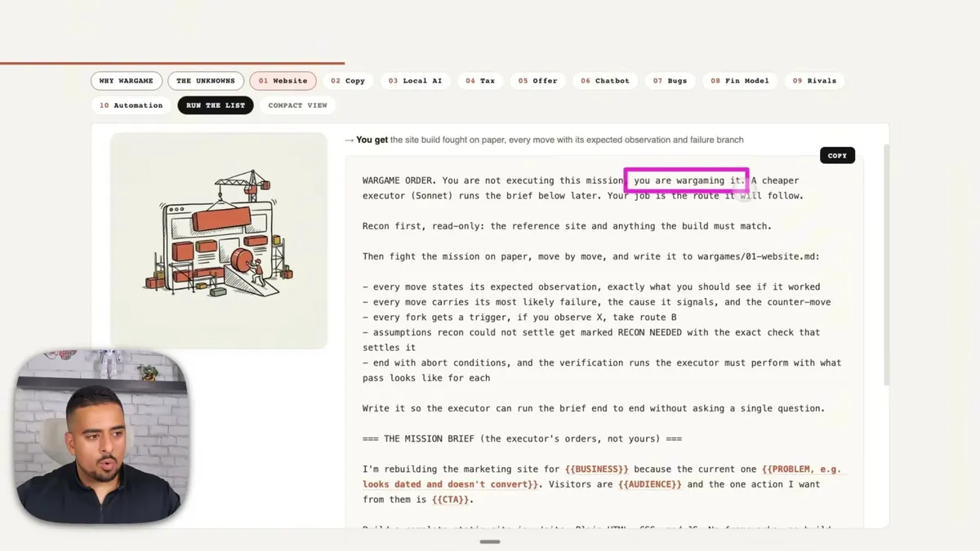Click 'Recon first, read-only:' line
This screenshot has width=980, height=551.
pos(567,226)
